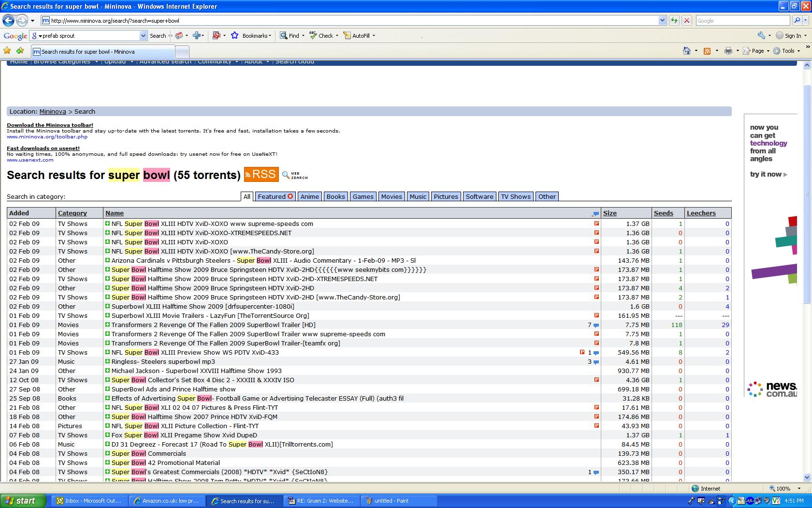Open a new blank browser tab
Viewport: 812px width, 508px height.
click(182, 52)
